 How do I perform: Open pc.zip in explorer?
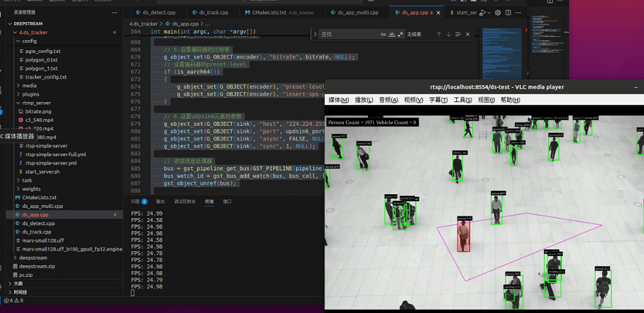(x=25, y=275)
